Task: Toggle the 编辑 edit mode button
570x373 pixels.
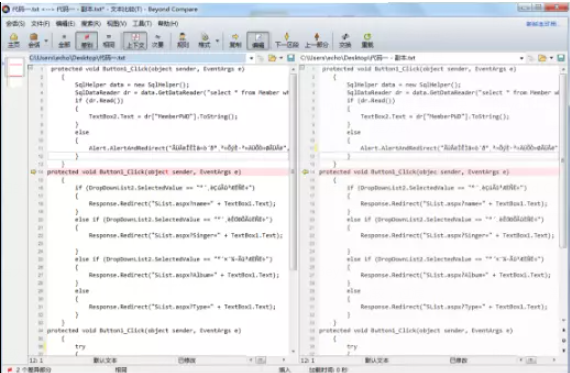Action: (258, 40)
